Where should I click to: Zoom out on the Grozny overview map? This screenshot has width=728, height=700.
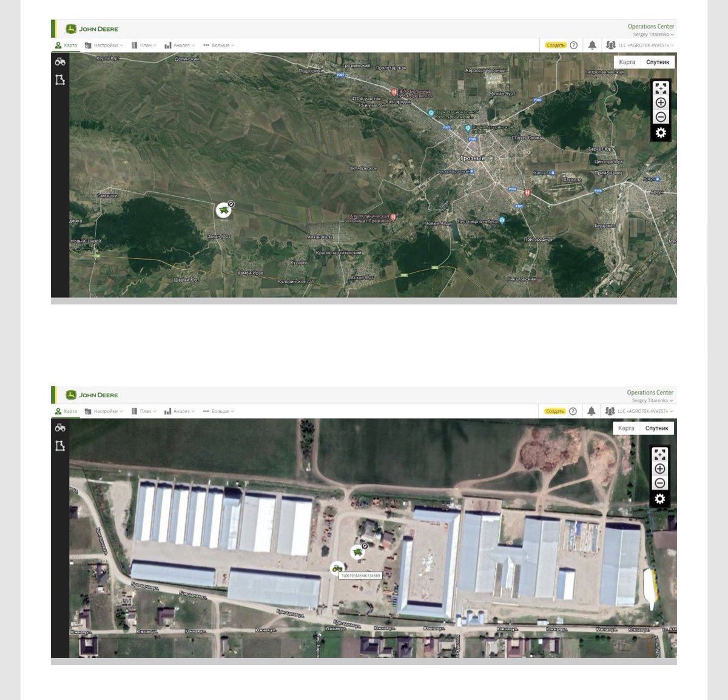tap(661, 117)
